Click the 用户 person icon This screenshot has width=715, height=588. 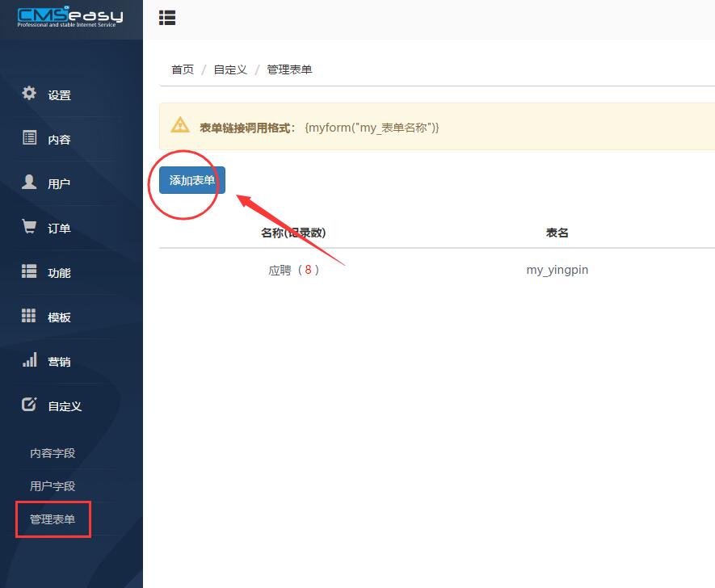point(29,182)
